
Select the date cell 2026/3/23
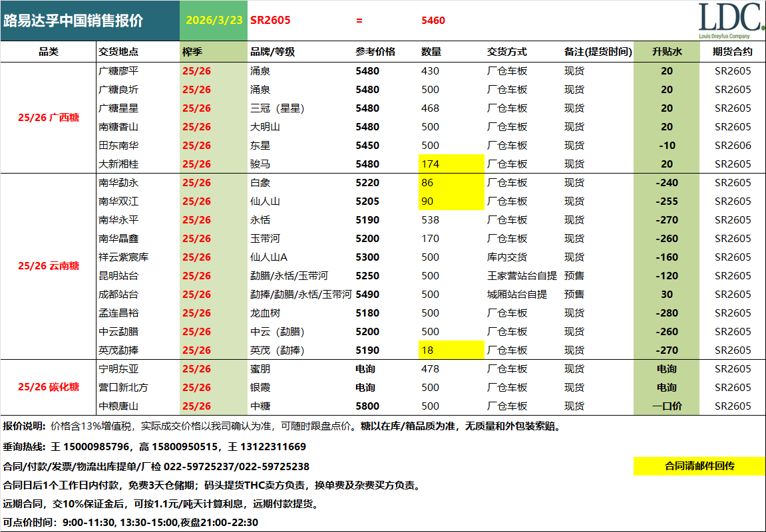(x=214, y=21)
